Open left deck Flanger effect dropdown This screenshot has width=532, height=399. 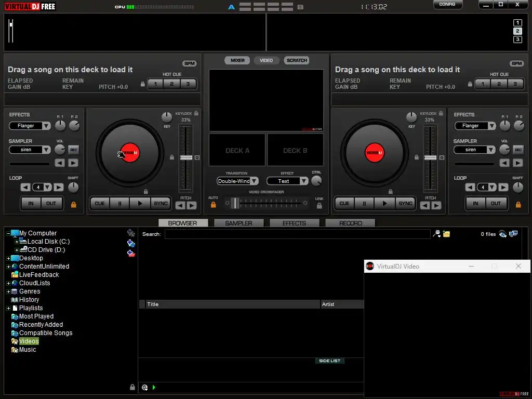pyautogui.click(x=46, y=126)
